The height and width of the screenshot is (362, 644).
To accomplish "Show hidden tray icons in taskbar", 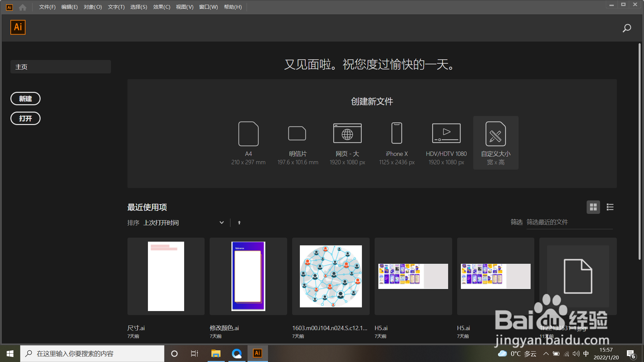I will 546,354.
